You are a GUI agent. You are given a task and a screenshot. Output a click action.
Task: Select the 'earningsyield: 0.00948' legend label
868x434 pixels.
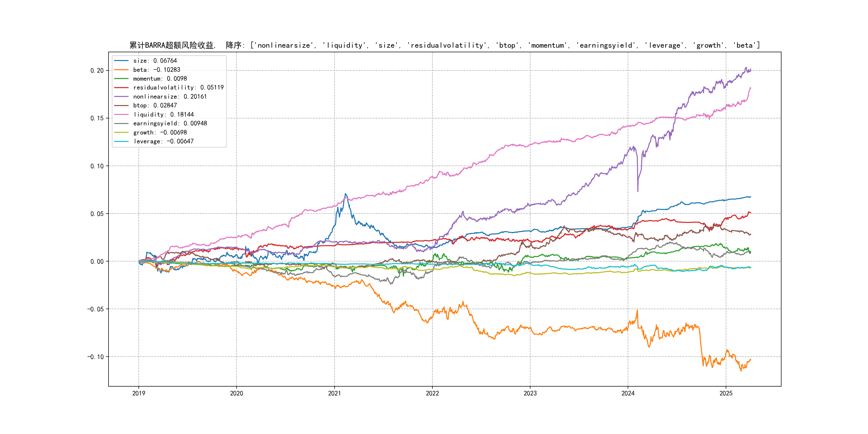click(170, 123)
